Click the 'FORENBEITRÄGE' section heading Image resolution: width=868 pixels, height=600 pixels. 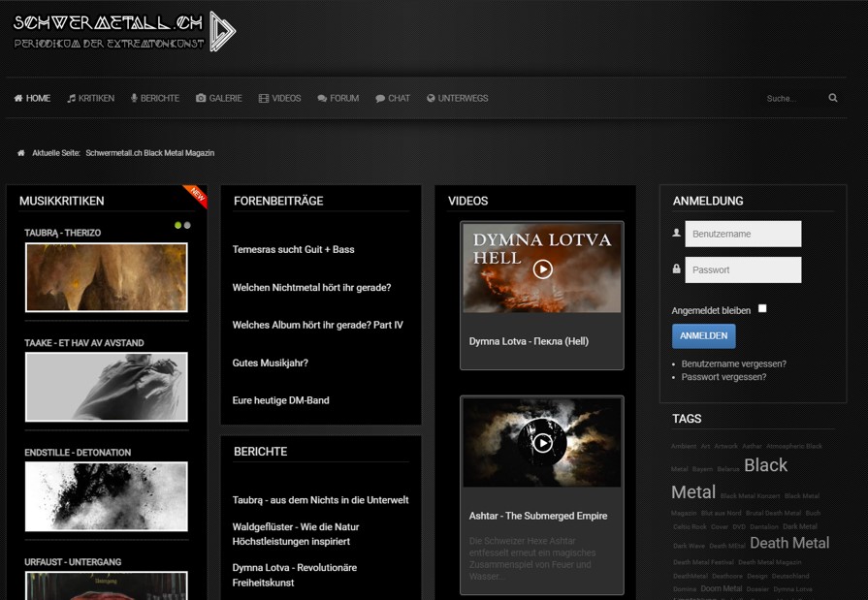click(278, 202)
